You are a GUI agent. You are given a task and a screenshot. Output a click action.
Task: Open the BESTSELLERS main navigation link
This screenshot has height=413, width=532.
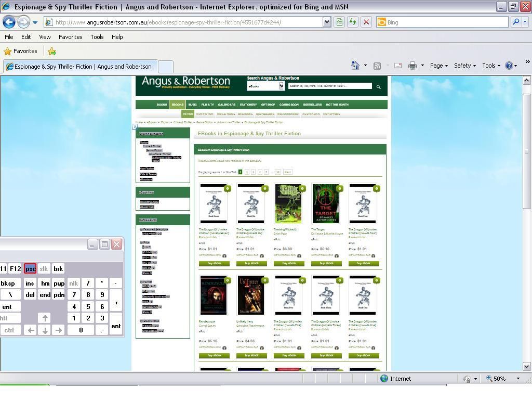click(312, 105)
